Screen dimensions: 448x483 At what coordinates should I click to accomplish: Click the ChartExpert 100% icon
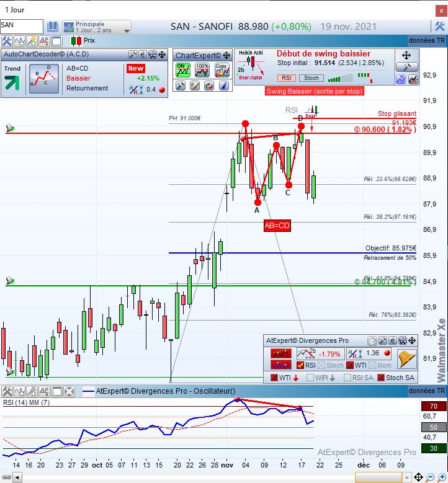pyautogui.click(x=202, y=70)
